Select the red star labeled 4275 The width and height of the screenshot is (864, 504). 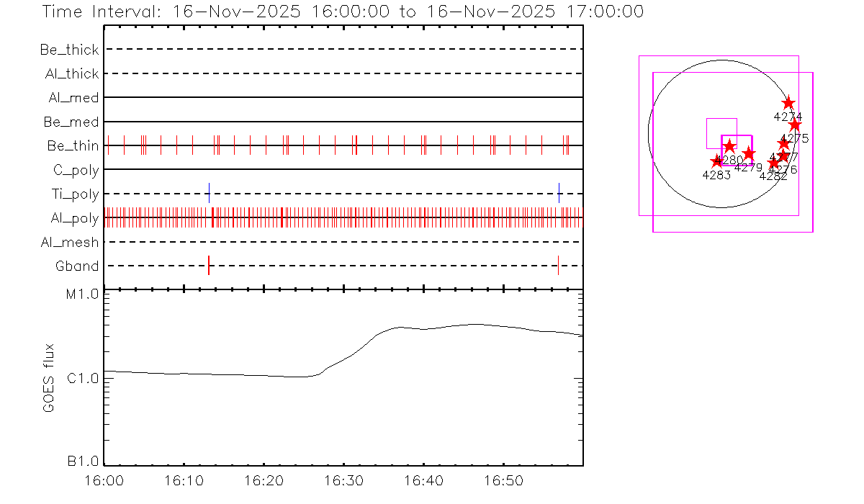(x=795, y=125)
